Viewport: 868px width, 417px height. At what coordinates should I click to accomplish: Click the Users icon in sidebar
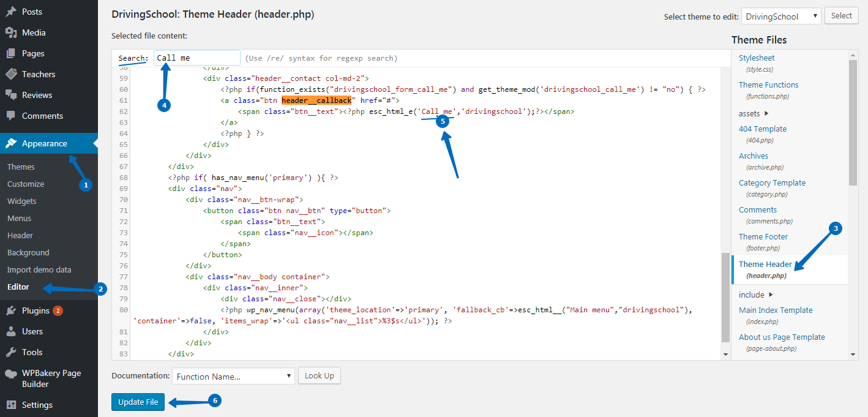click(11, 331)
